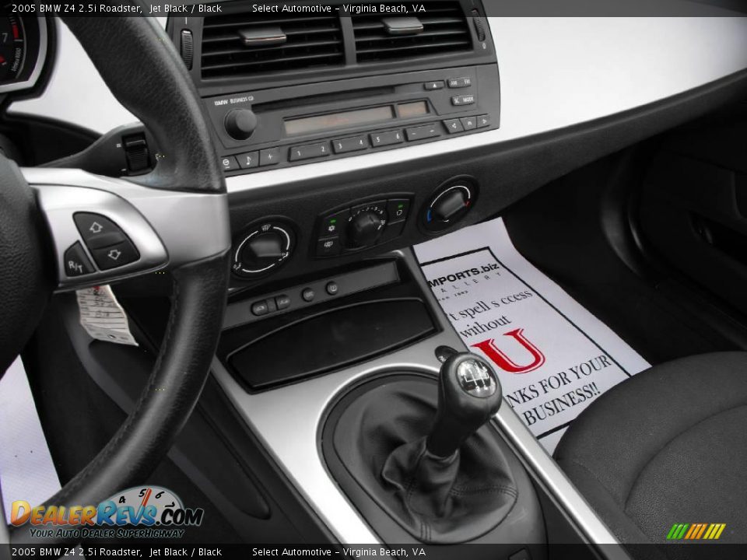Click 'BUSINESS!!' text on paper mat
The height and width of the screenshot is (560, 747).
click(561, 403)
